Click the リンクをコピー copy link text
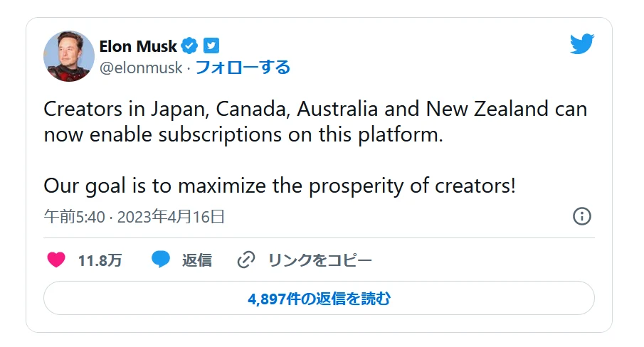 click(x=320, y=260)
